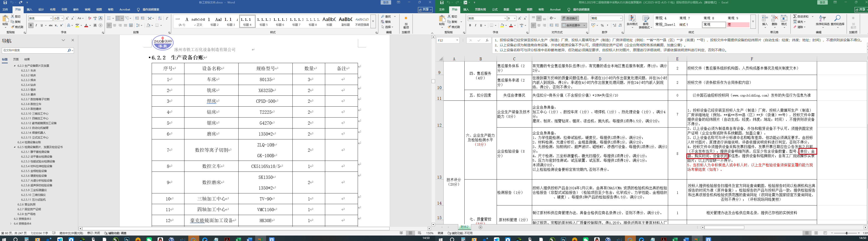The width and height of the screenshot is (868, 241).
Task: Click the Word phonetic guide icon
Action: tap(95, 18)
